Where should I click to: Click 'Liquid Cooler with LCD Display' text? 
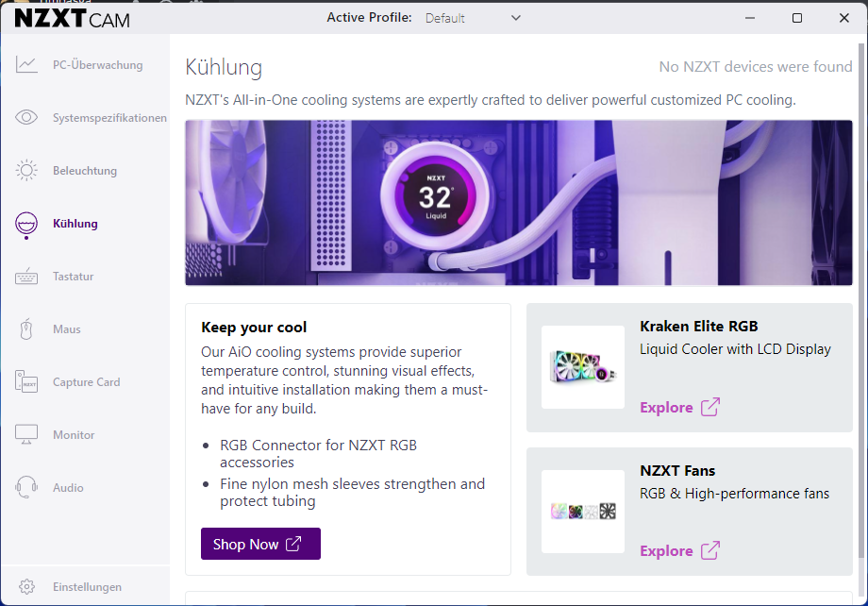tap(735, 349)
